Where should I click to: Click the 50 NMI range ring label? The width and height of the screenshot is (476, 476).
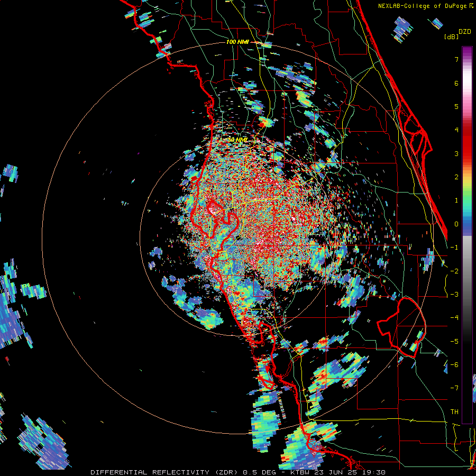pos(237,140)
